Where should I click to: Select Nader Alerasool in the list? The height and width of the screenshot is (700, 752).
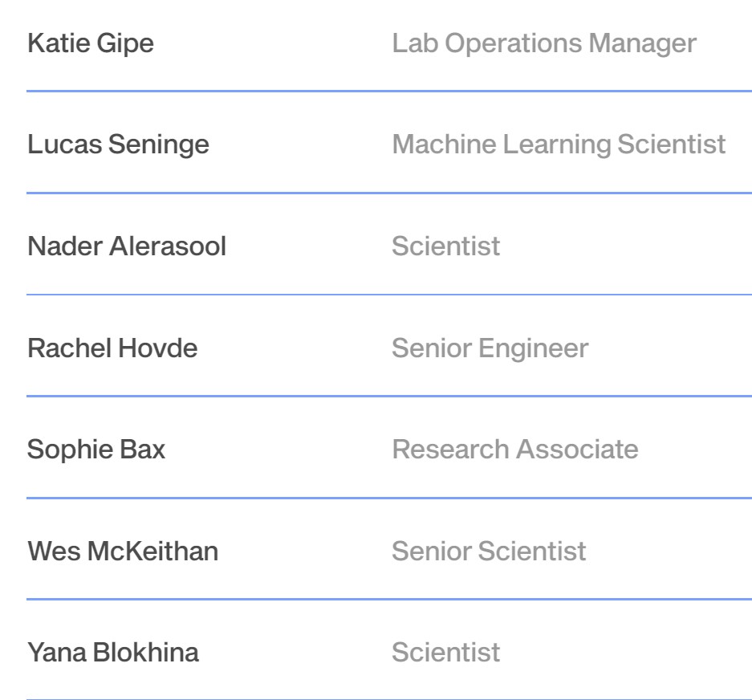(127, 246)
